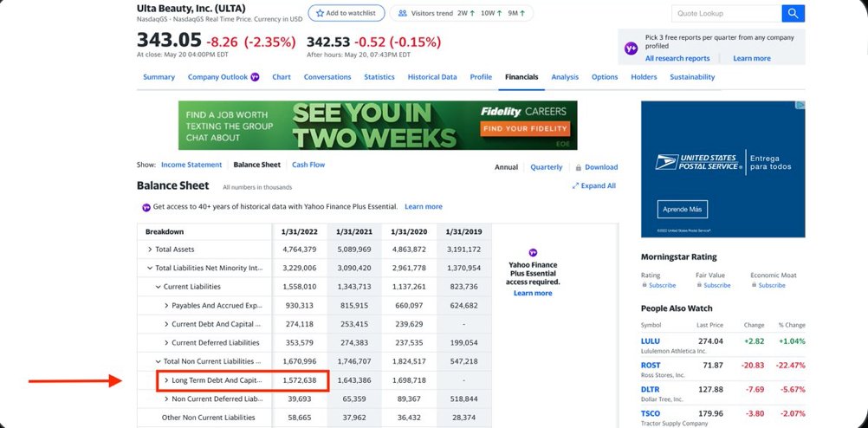Viewport: 868px width, 428px height.
Task: Show the Cash Flow statement
Action: click(x=308, y=165)
